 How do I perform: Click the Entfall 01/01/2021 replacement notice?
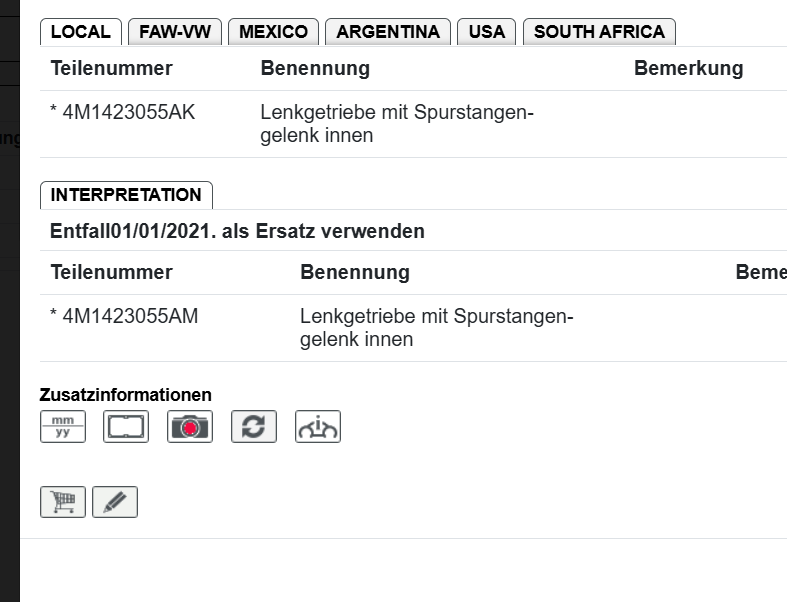[237, 232]
